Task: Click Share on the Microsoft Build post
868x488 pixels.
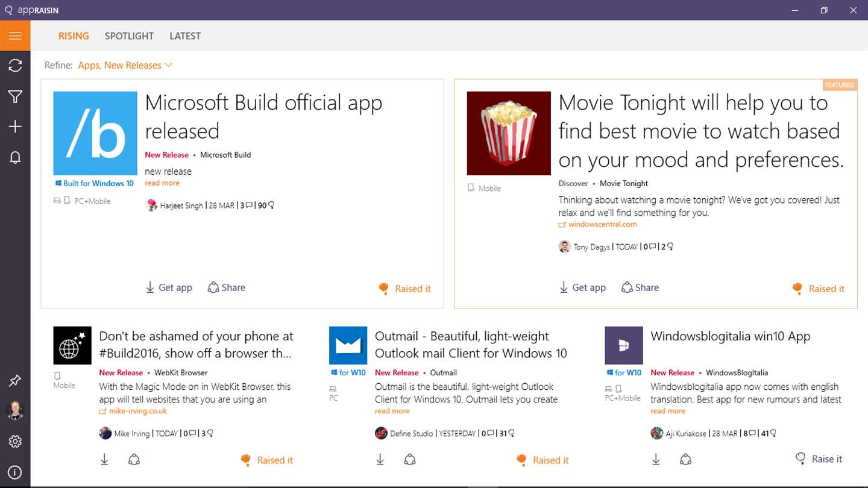Action: pyautogui.click(x=227, y=287)
